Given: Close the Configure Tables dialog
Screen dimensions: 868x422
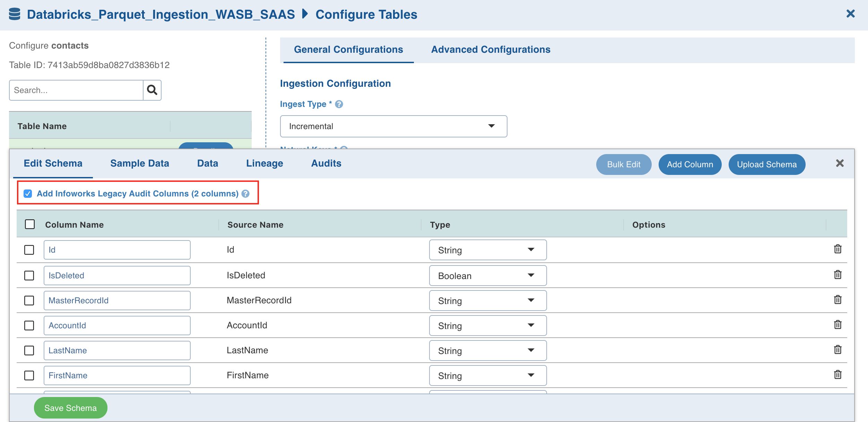Looking at the screenshot, I should coord(850,14).
